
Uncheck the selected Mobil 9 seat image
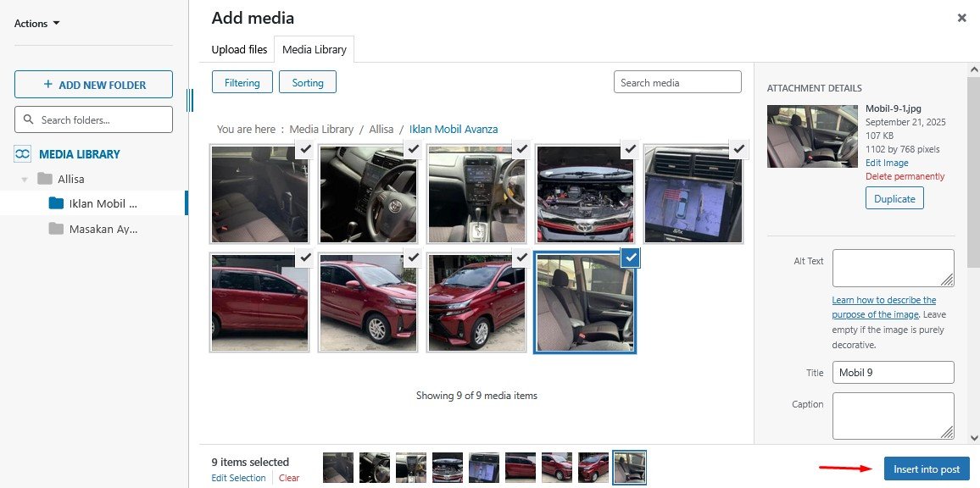click(631, 257)
